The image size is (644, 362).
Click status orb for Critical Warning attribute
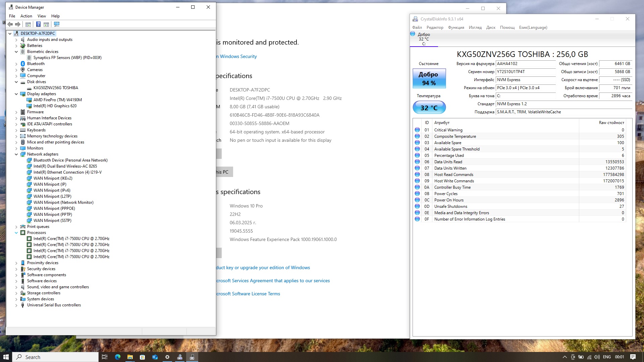coord(417,130)
